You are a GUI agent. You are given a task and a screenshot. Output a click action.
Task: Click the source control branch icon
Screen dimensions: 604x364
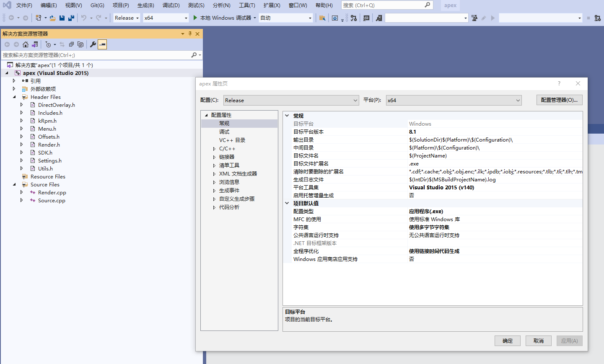[354, 18]
